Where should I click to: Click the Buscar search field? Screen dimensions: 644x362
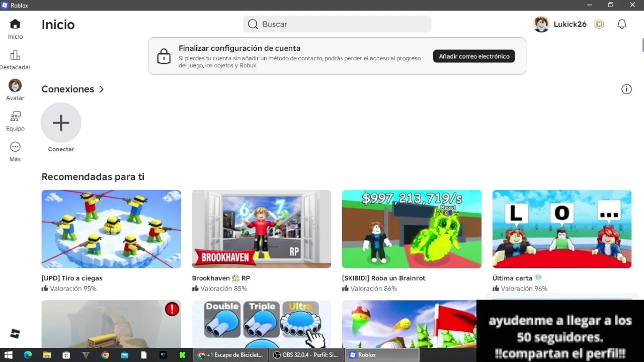(x=337, y=24)
